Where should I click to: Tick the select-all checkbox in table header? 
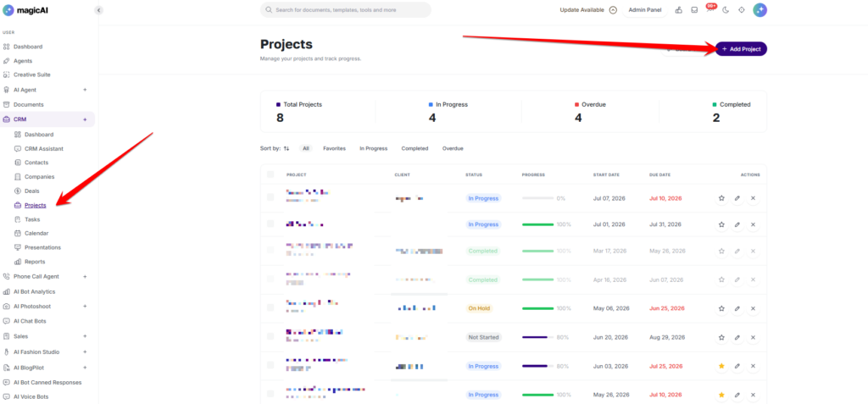coord(270,174)
